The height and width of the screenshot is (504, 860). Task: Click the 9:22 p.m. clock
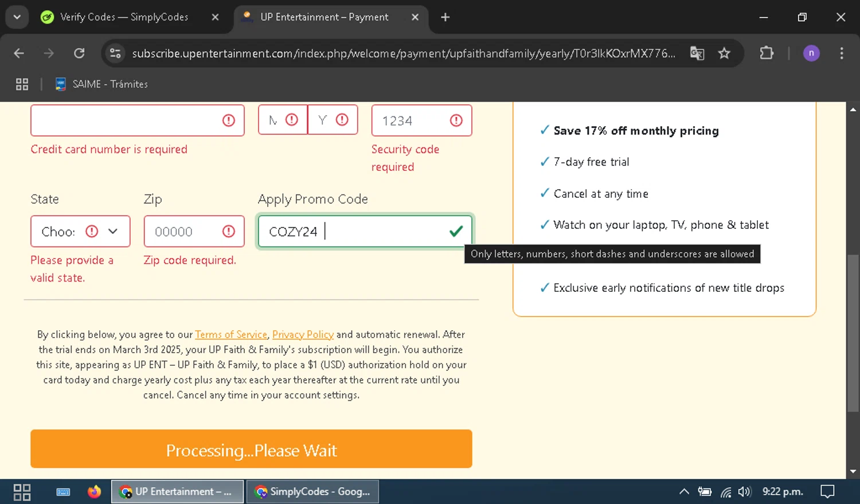coord(783,492)
